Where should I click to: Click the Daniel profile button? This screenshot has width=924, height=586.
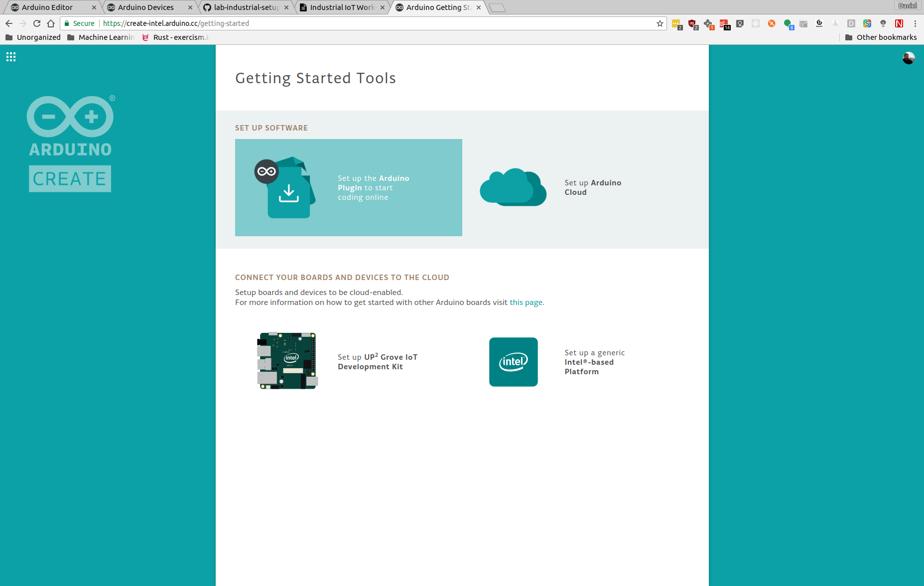(907, 5)
